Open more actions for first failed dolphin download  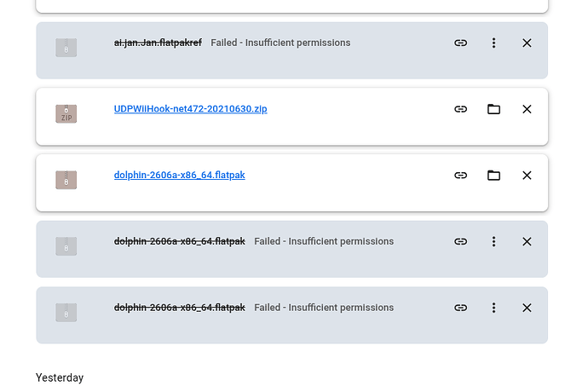pyautogui.click(x=493, y=241)
